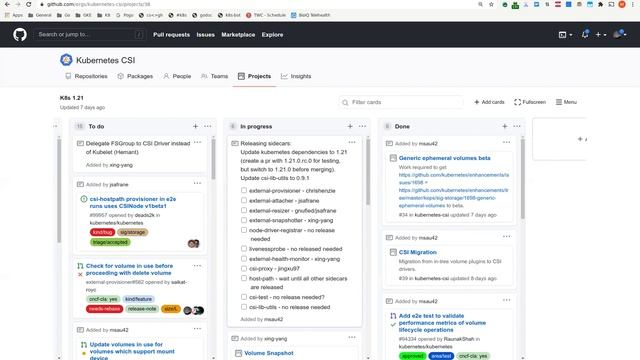Check external-attacher - jsafrane checkbox
Image resolution: width=640 pixels, height=360 pixels.
click(x=244, y=200)
